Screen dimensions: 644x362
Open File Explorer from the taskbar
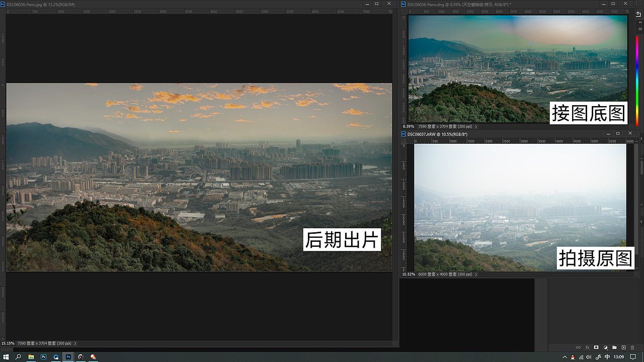pos(31,357)
